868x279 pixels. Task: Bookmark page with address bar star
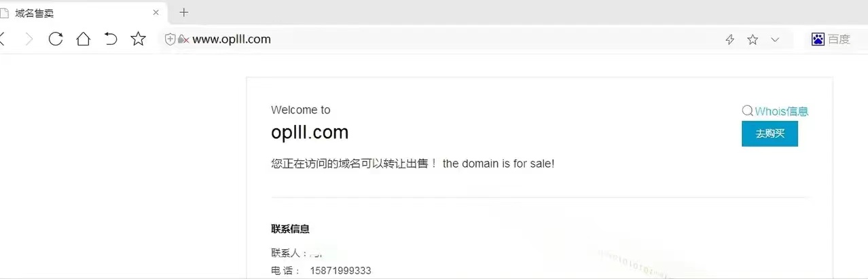coord(753,39)
